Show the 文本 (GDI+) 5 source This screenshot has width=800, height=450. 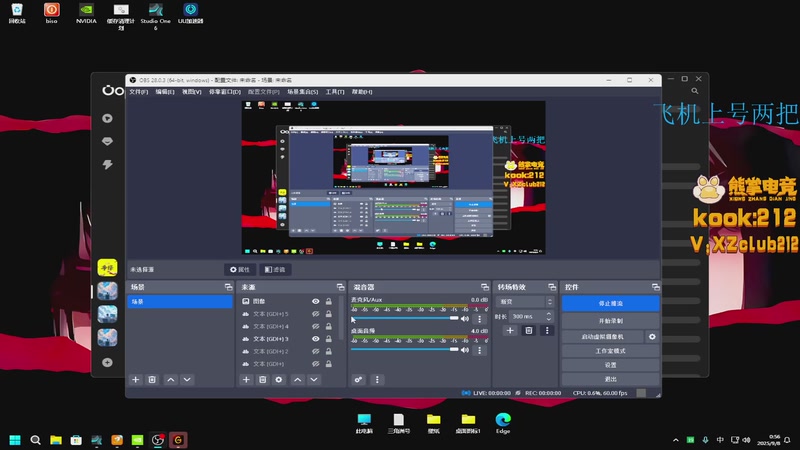pos(316,314)
